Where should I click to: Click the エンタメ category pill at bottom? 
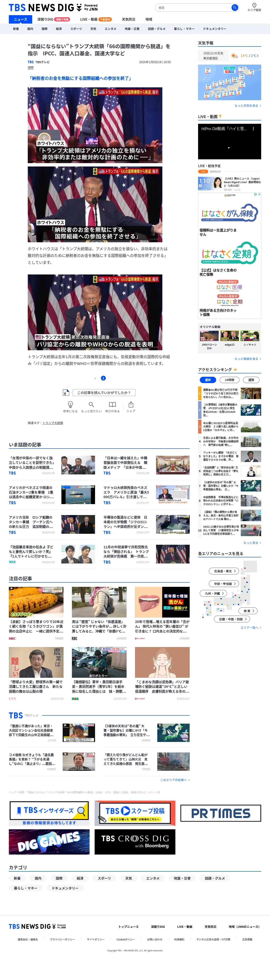153,878
